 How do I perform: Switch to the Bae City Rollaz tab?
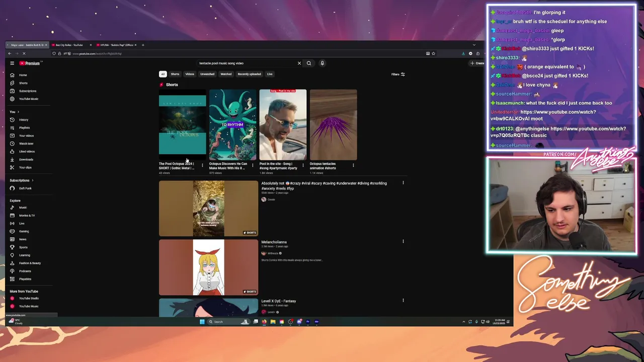(70, 45)
